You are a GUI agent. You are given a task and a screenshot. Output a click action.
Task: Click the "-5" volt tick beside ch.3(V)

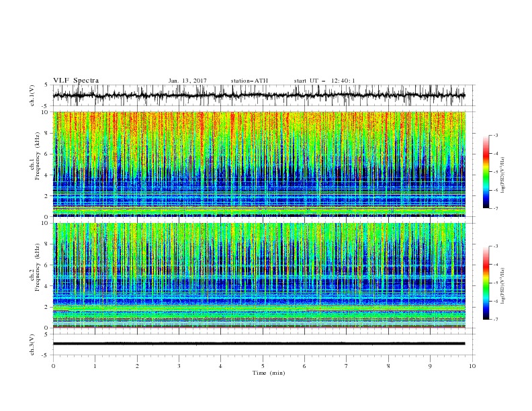46,355
